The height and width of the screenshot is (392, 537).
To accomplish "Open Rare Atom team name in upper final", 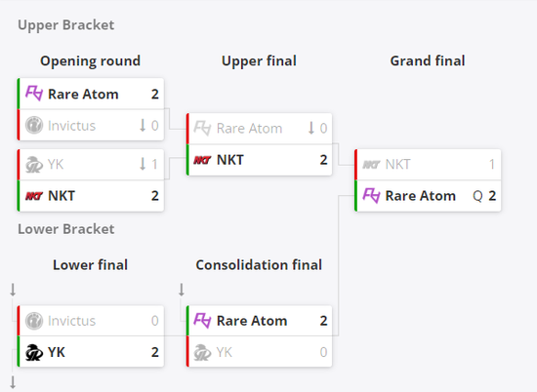I will 250,129.
